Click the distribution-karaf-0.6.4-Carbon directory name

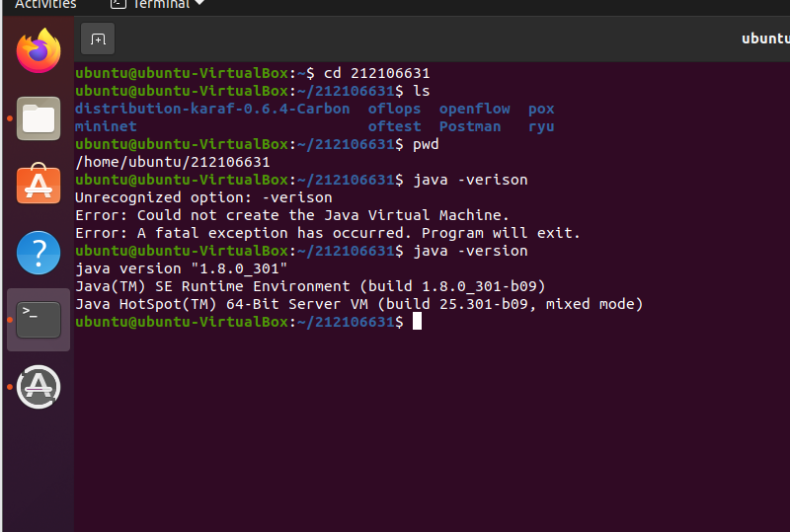tap(212, 109)
